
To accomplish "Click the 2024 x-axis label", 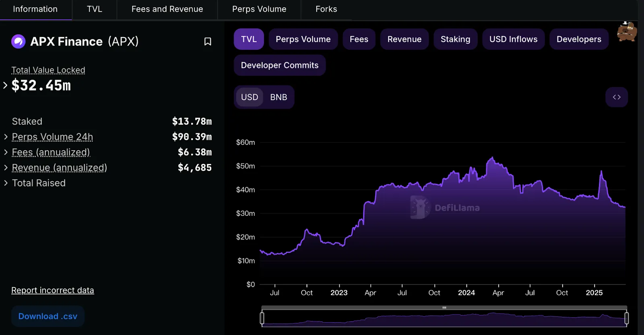I will pyautogui.click(x=466, y=293).
